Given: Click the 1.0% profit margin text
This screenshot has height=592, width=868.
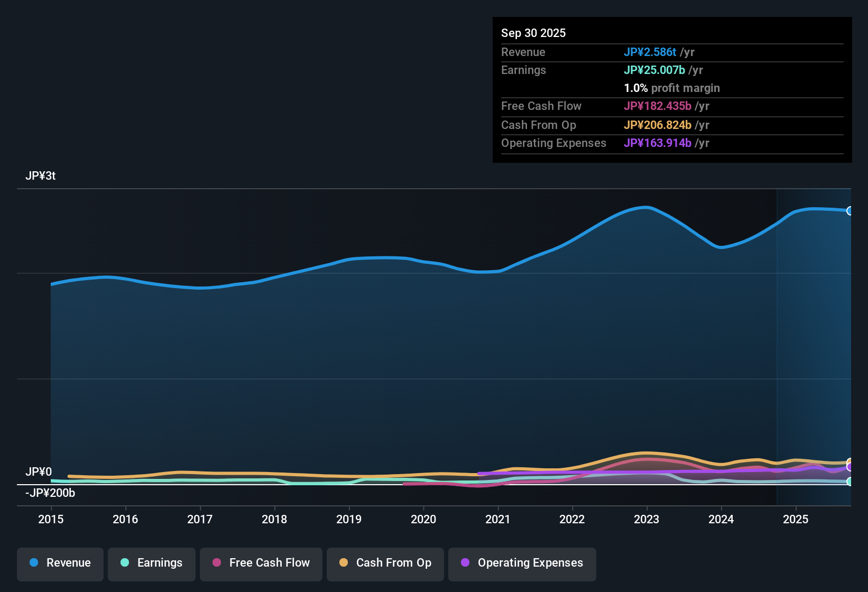Looking at the screenshot, I should click(x=672, y=88).
